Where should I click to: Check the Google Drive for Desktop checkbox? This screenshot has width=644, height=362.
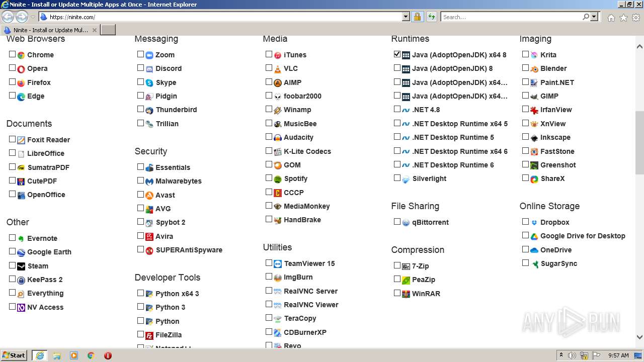525,235
